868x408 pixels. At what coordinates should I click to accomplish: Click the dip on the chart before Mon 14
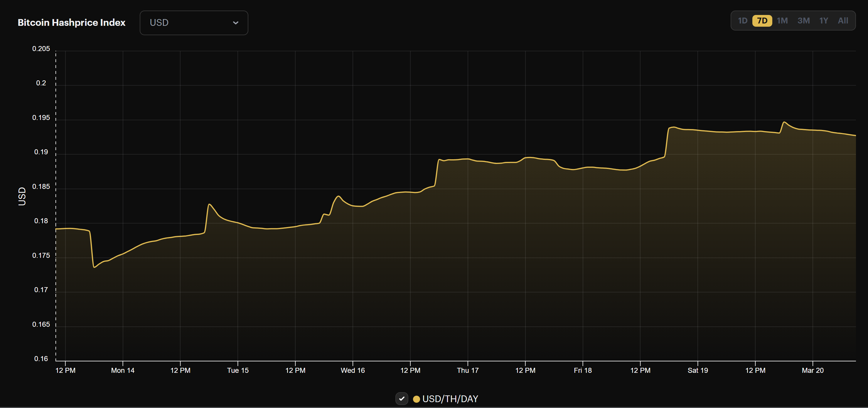pos(94,267)
